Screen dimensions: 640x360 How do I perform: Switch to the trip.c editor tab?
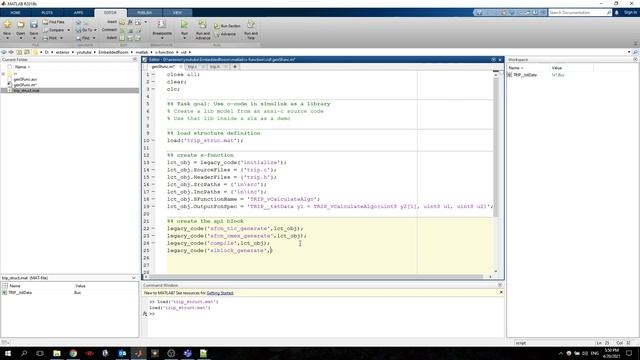[x=192, y=67]
